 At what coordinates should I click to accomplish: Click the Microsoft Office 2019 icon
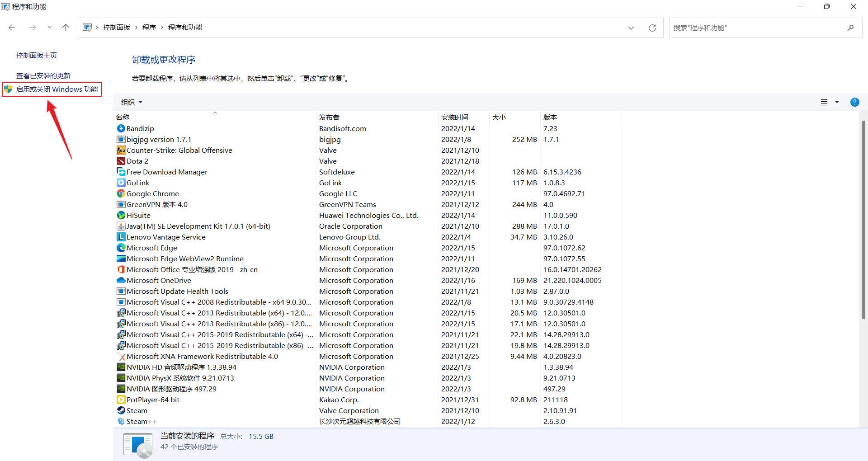(121, 269)
